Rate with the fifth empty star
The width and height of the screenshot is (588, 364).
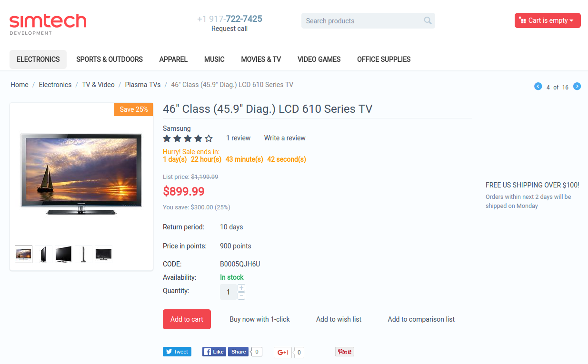pyautogui.click(x=209, y=138)
